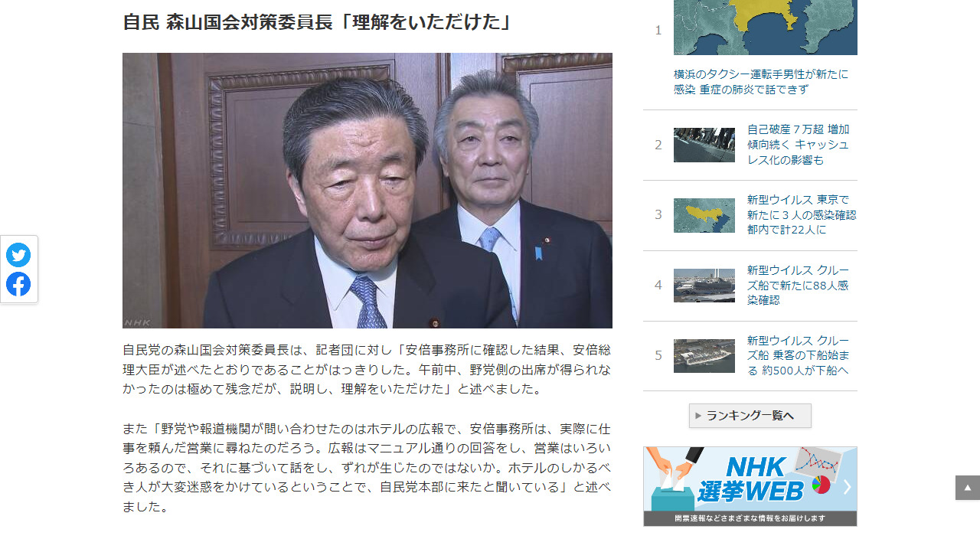
Task: Share article via Twitter icon
Action: click(x=18, y=255)
